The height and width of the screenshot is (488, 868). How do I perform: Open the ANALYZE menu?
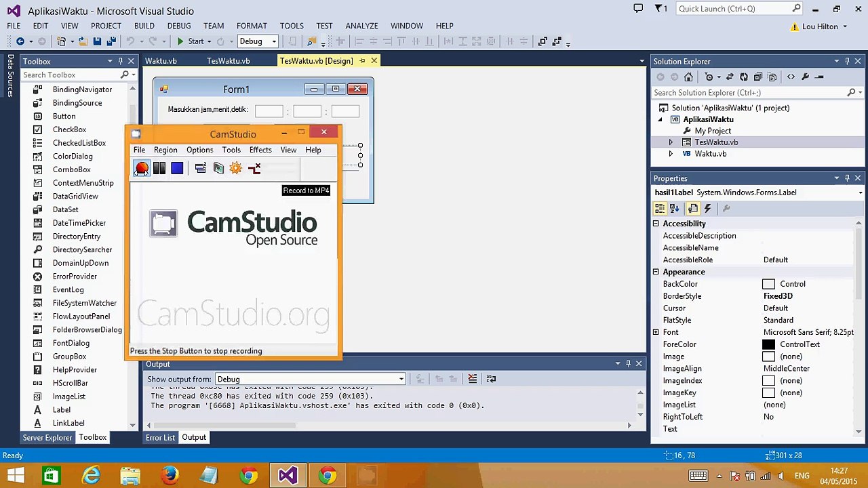361,26
